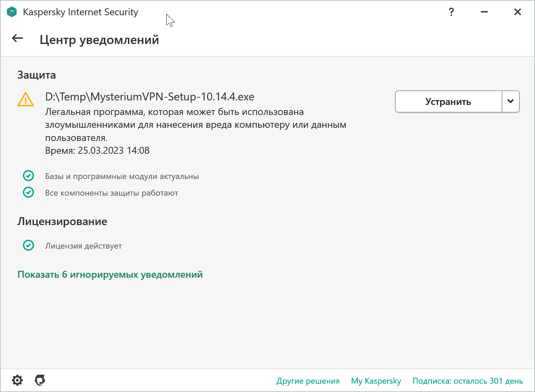Image resolution: width=535 pixels, height=392 pixels.
Task: Open help via the question mark icon
Action: tap(451, 12)
